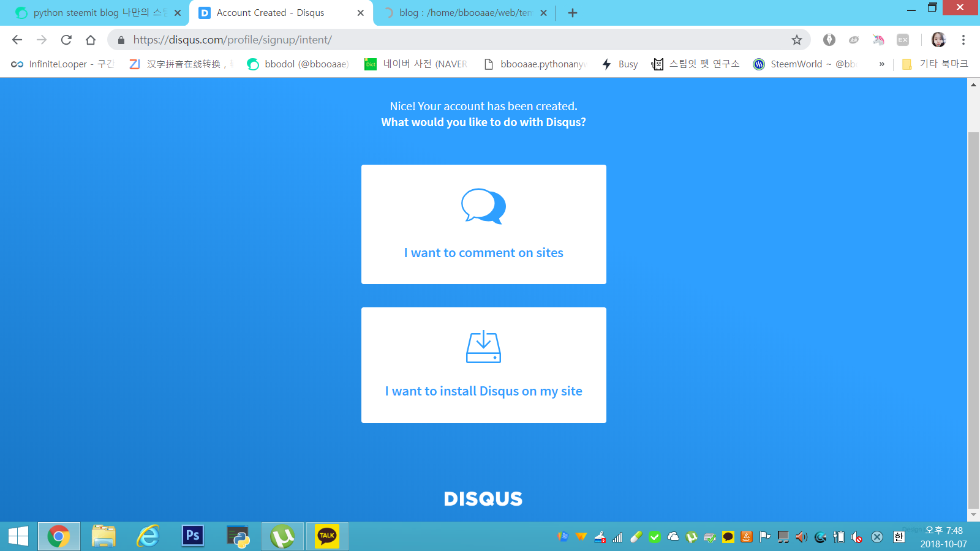Choose 'I want to install Disqus on my site'
Viewport: 980px width, 551px height.
click(x=484, y=365)
